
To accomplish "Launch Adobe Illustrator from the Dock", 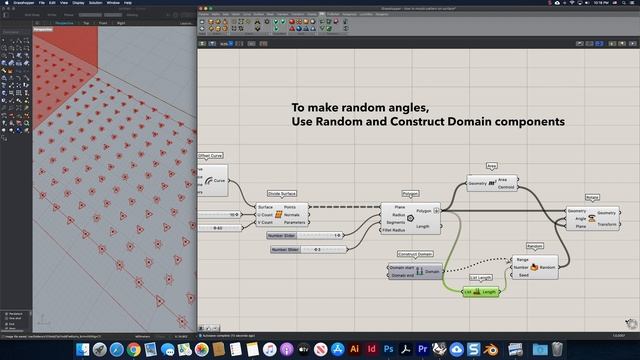I will tap(354, 349).
